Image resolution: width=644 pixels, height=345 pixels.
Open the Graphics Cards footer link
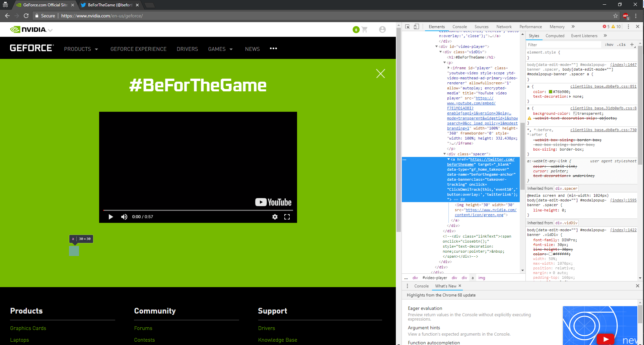28,328
